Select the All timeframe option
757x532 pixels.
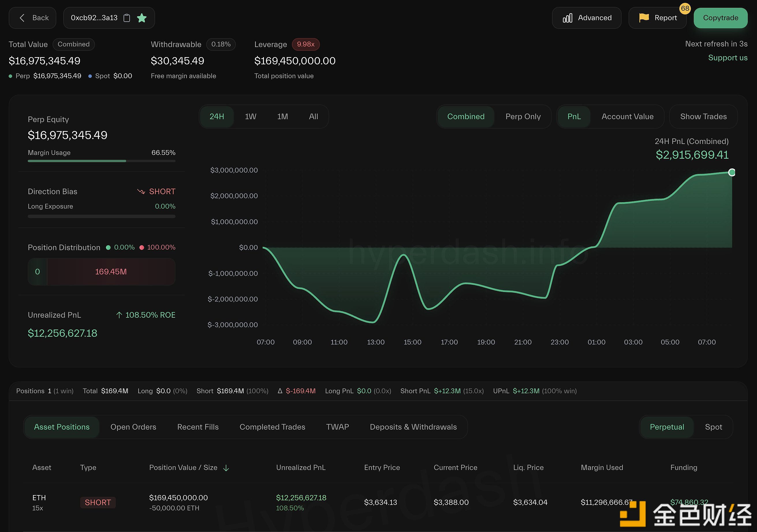pyautogui.click(x=313, y=117)
